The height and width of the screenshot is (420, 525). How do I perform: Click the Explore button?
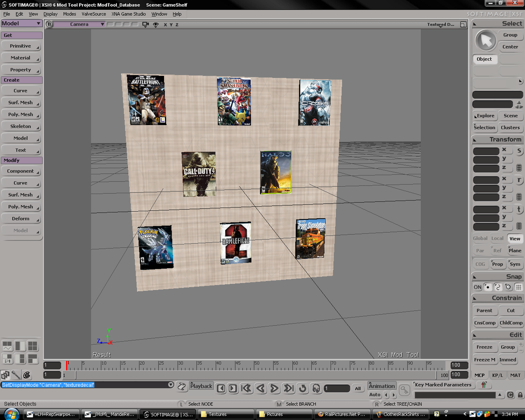[484, 115]
